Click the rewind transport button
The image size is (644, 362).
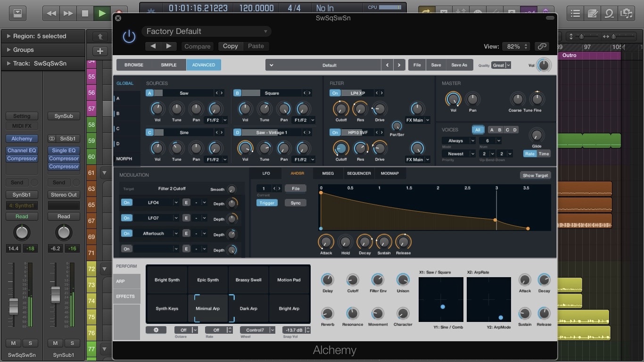[x=51, y=13]
